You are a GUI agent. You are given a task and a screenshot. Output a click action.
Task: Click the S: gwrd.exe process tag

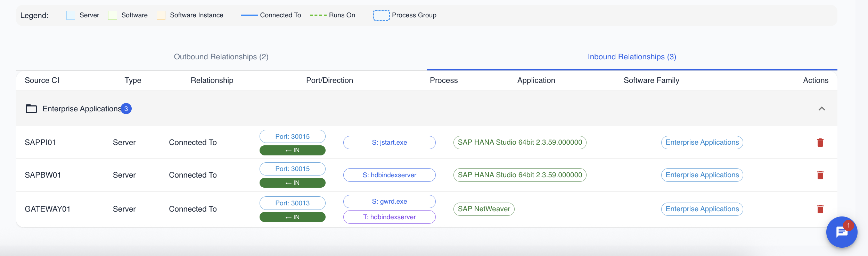point(389,202)
